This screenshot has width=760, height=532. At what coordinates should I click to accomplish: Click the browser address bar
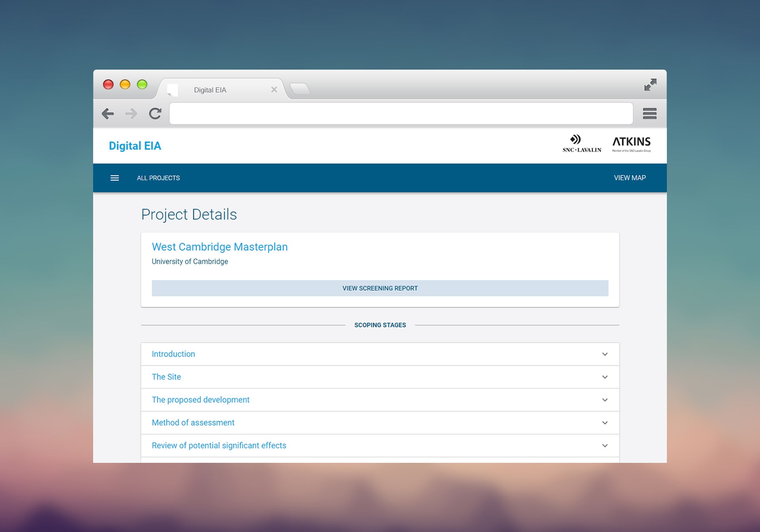point(401,114)
